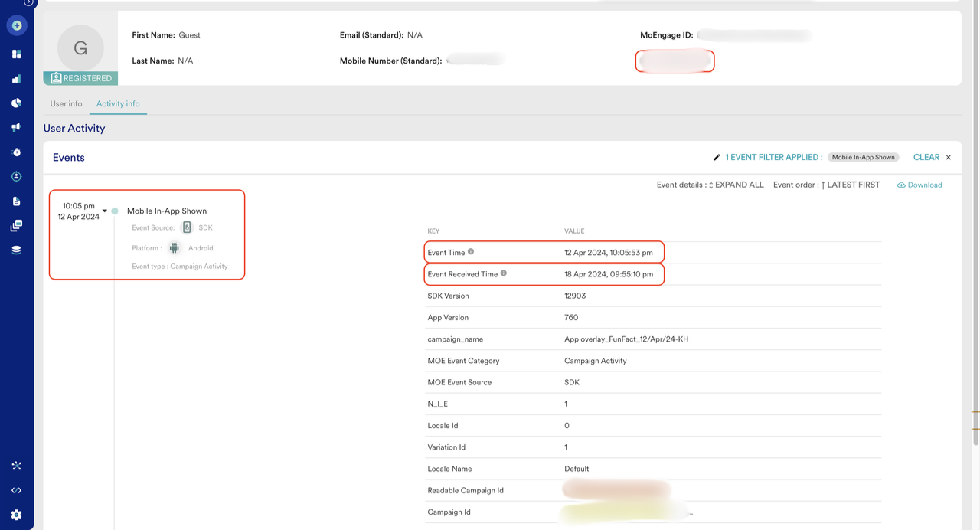Open the pie chart icon in sidebar
Image resolution: width=980 pixels, height=530 pixels.
pyautogui.click(x=17, y=103)
